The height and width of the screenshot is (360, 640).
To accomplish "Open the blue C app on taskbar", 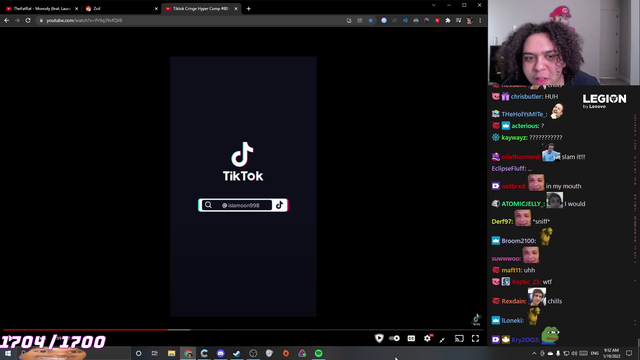I will (204, 353).
